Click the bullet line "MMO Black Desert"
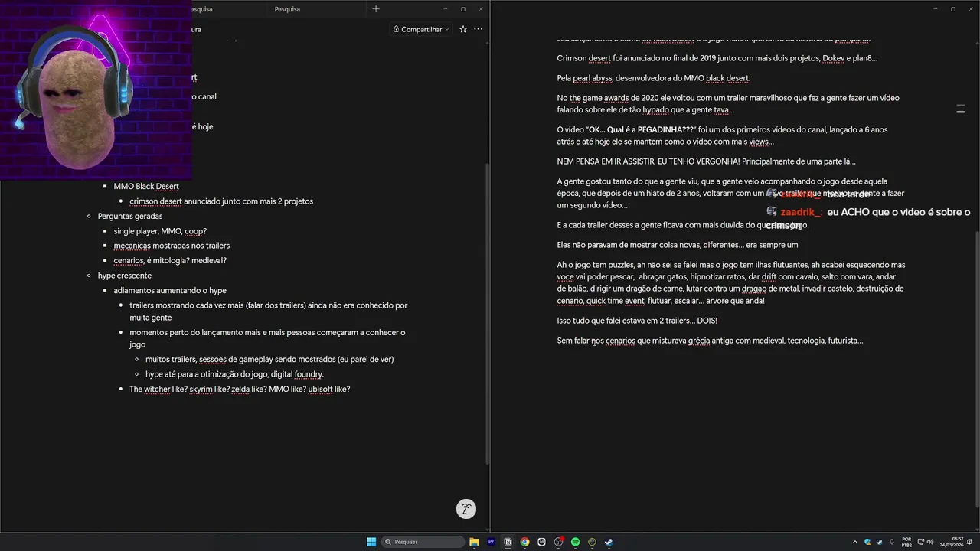The height and width of the screenshot is (551, 980). pos(146,186)
